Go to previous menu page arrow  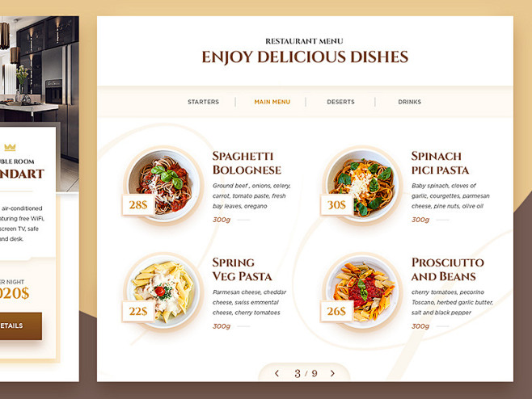pyautogui.click(x=277, y=374)
